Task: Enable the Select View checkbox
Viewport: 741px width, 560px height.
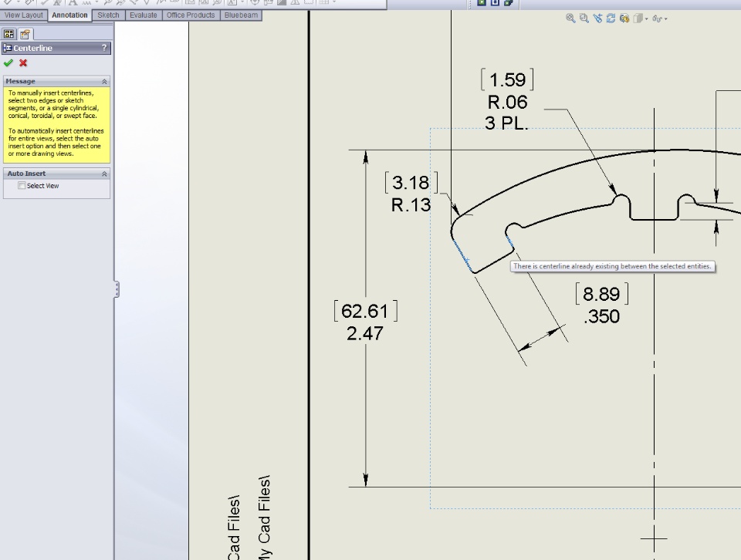Action: [x=22, y=186]
